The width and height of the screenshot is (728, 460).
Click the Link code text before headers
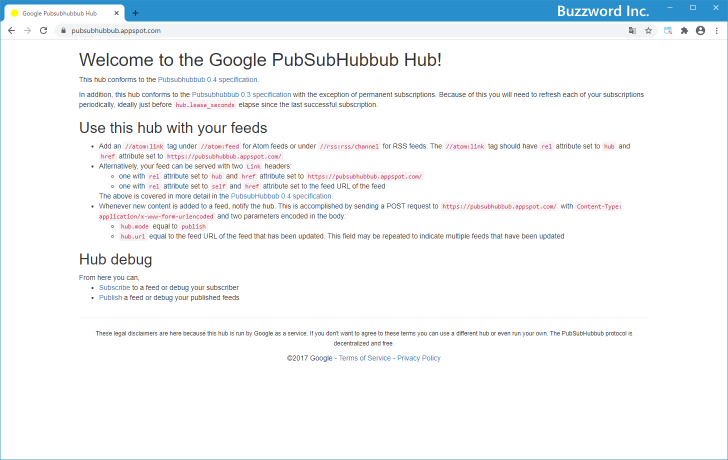254,167
